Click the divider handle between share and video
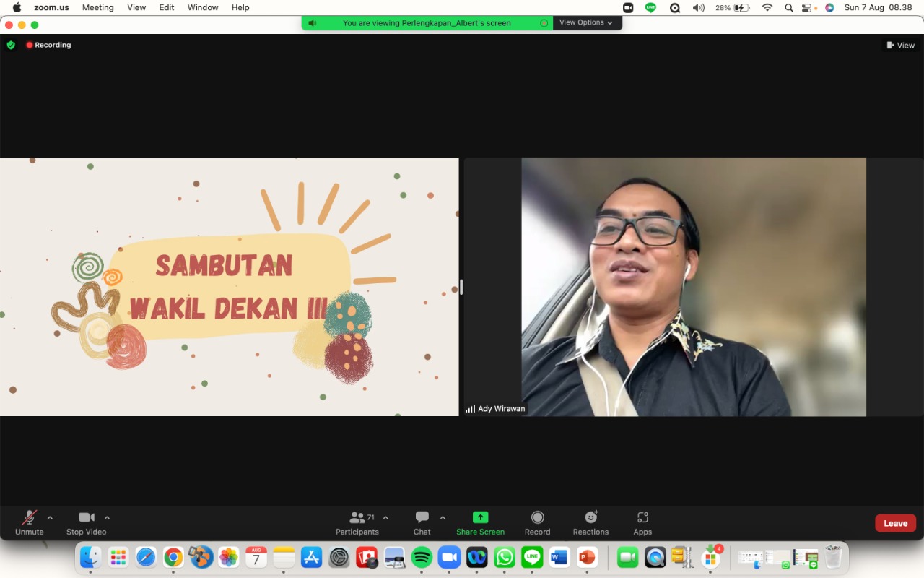Screen dimensions: 924x578 [x=461, y=287]
